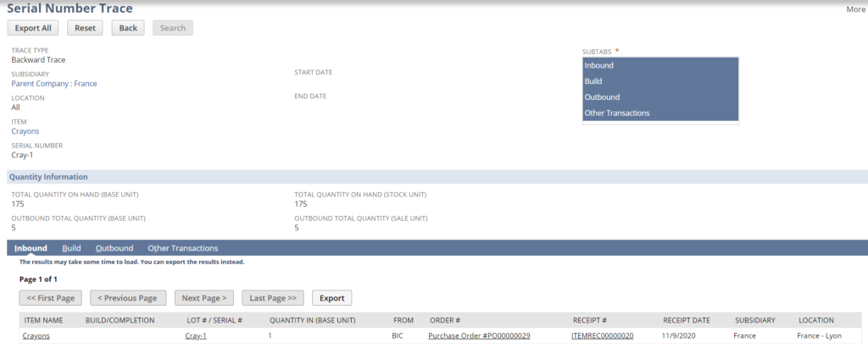Click the Backward Trace value

pos(39,60)
